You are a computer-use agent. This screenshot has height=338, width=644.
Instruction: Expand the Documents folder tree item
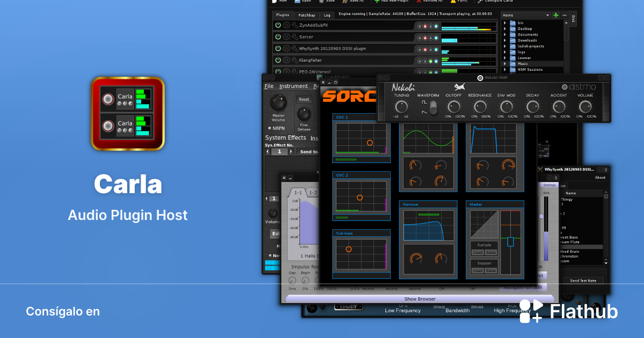coord(505,34)
